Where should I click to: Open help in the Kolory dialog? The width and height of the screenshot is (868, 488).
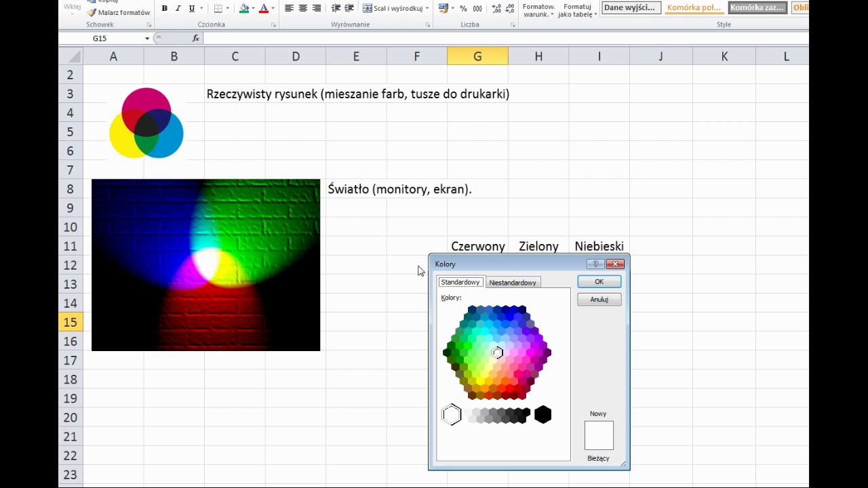pyautogui.click(x=596, y=264)
